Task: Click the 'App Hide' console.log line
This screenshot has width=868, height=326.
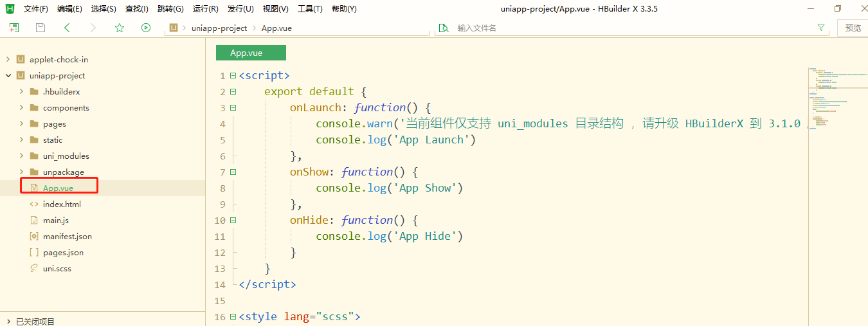Action: [x=389, y=237]
